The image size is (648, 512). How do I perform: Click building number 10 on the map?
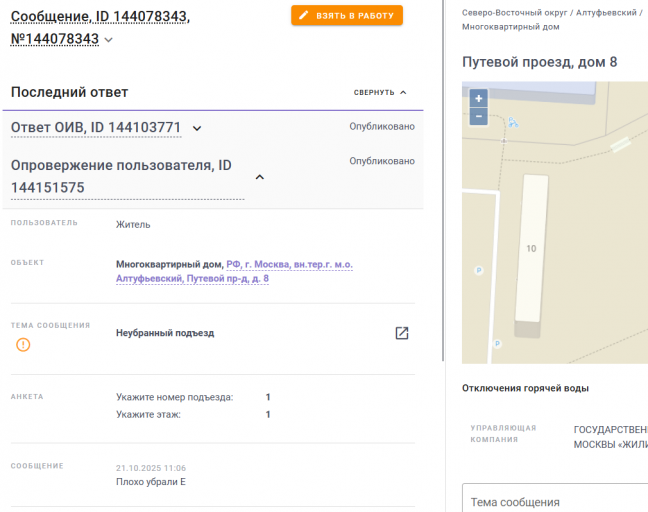(531, 248)
